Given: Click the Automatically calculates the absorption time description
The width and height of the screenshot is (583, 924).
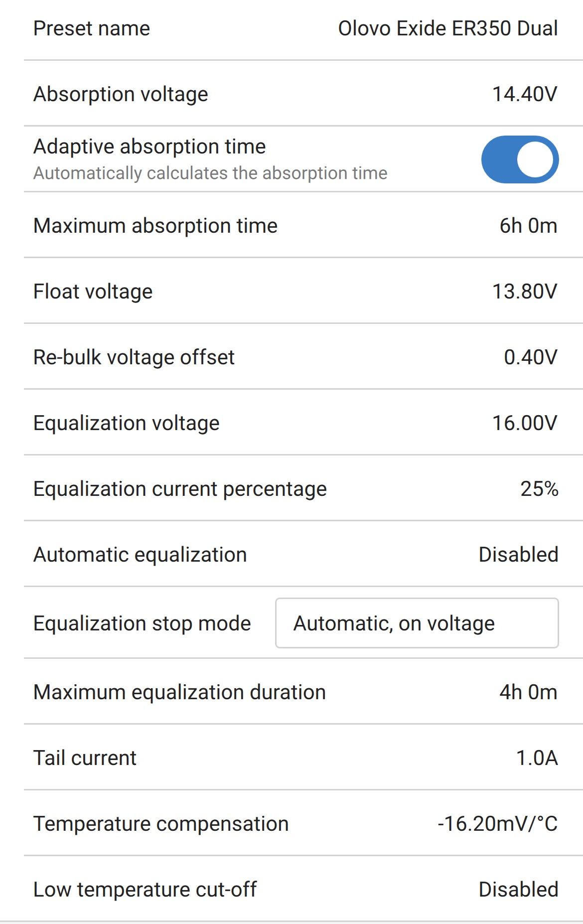Looking at the screenshot, I should click(210, 173).
